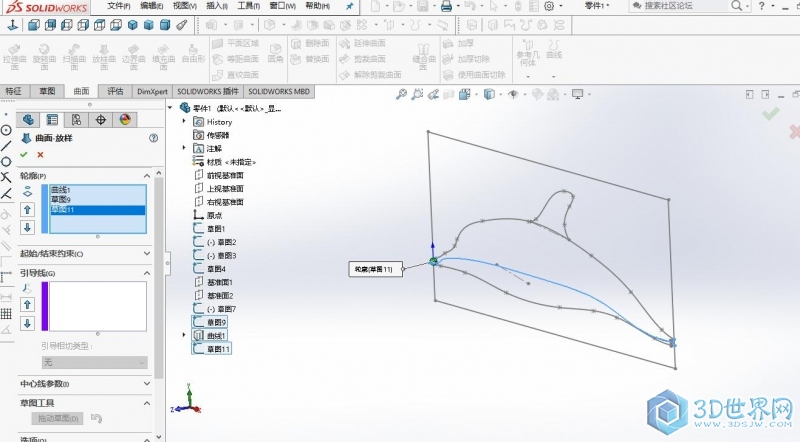This screenshot has height=442, width=800.
Task: Switch to the DimXpert ribbon tab
Action: coord(152,91)
